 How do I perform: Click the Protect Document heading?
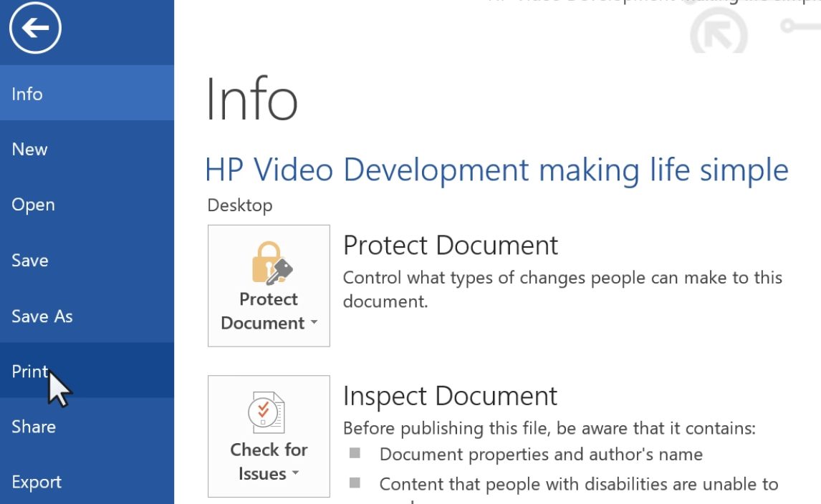click(451, 245)
